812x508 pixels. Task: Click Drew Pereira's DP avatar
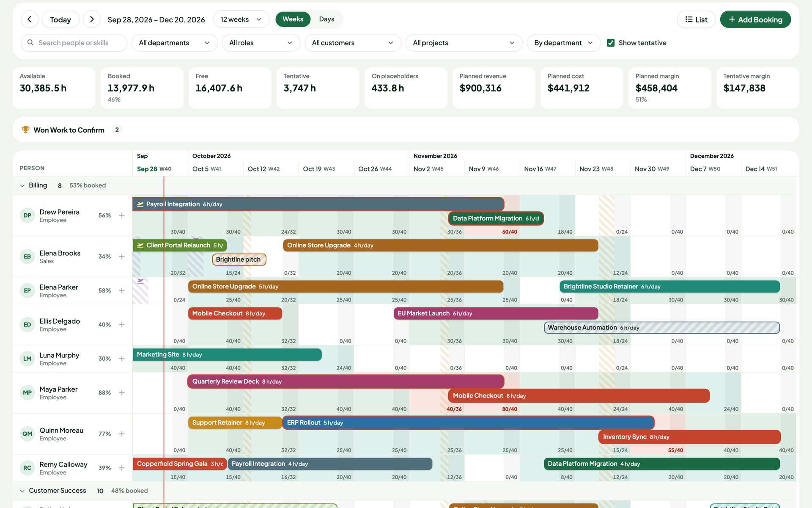pos(27,215)
